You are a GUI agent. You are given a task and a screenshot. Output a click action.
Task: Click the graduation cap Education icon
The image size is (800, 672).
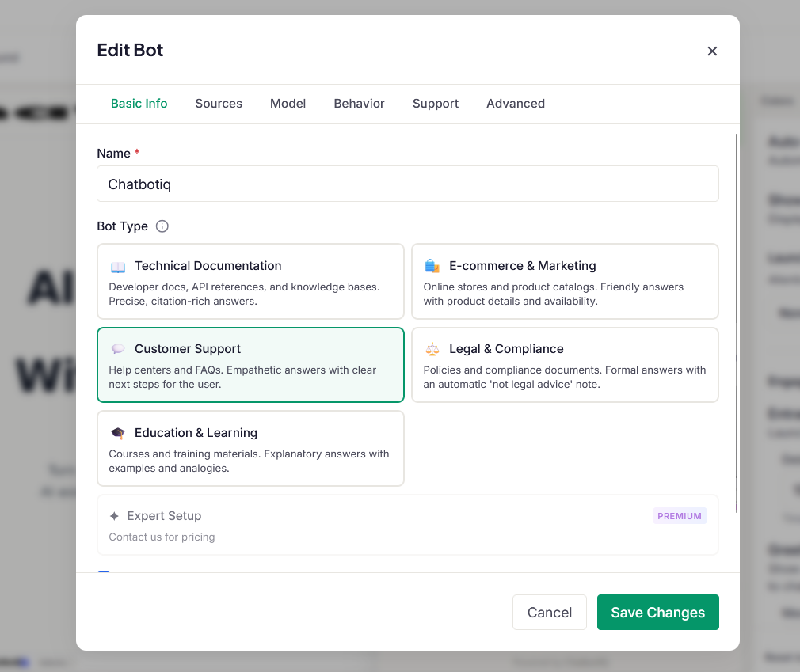(x=118, y=433)
